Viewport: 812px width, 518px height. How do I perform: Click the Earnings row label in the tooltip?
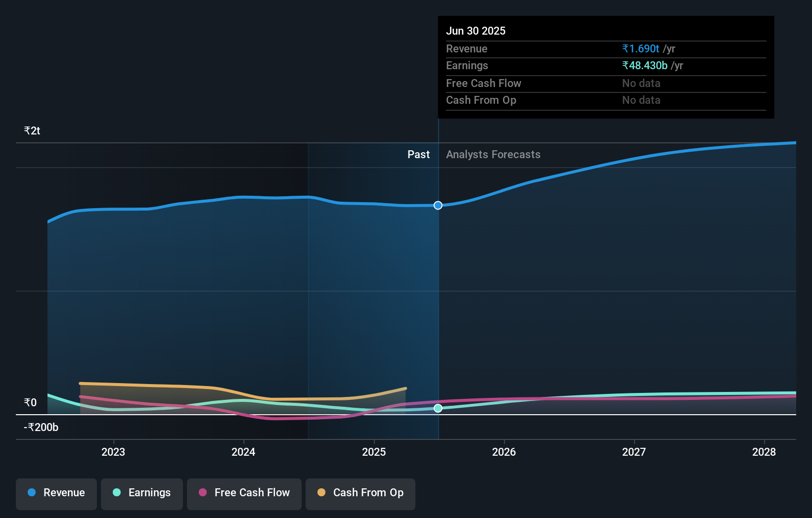point(467,66)
